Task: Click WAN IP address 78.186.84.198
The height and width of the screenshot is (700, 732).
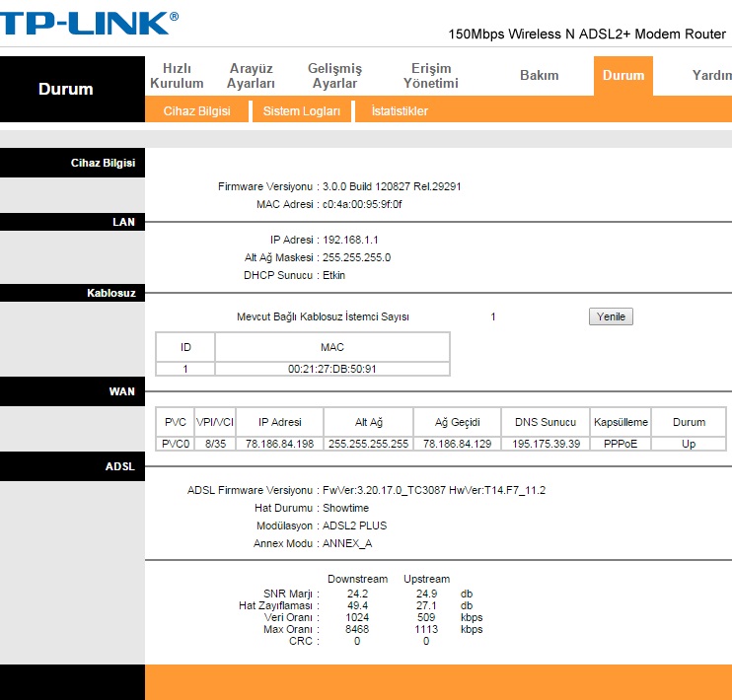Action: pos(279,444)
